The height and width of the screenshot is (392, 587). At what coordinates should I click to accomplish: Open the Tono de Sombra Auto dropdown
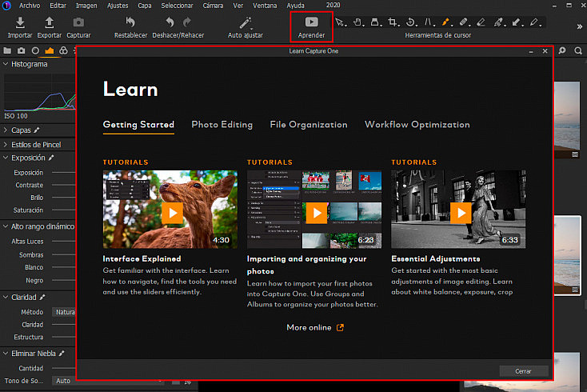click(x=108, y=381)
